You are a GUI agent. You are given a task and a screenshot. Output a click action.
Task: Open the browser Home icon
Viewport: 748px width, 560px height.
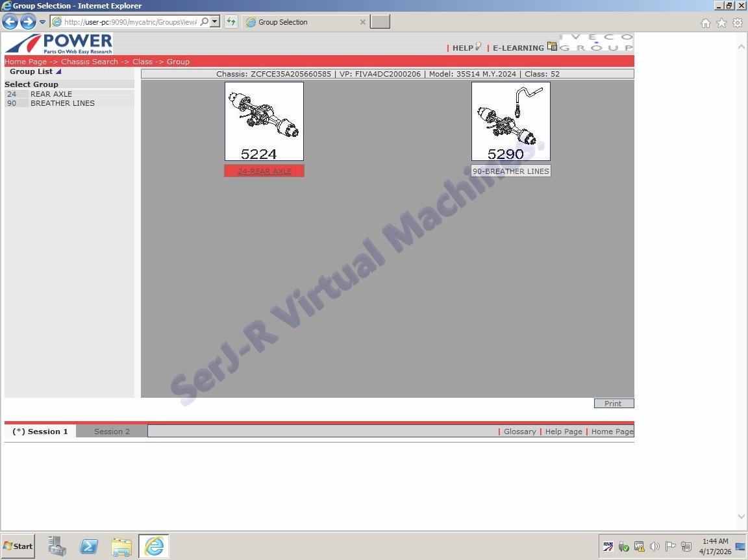pyautogui.click(x=706, y=23)
